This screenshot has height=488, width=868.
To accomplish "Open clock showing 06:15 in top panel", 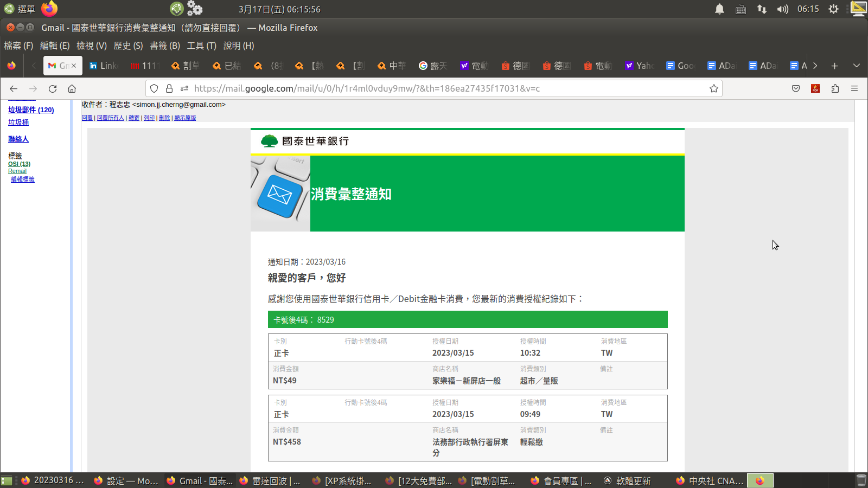I will 808,9.
